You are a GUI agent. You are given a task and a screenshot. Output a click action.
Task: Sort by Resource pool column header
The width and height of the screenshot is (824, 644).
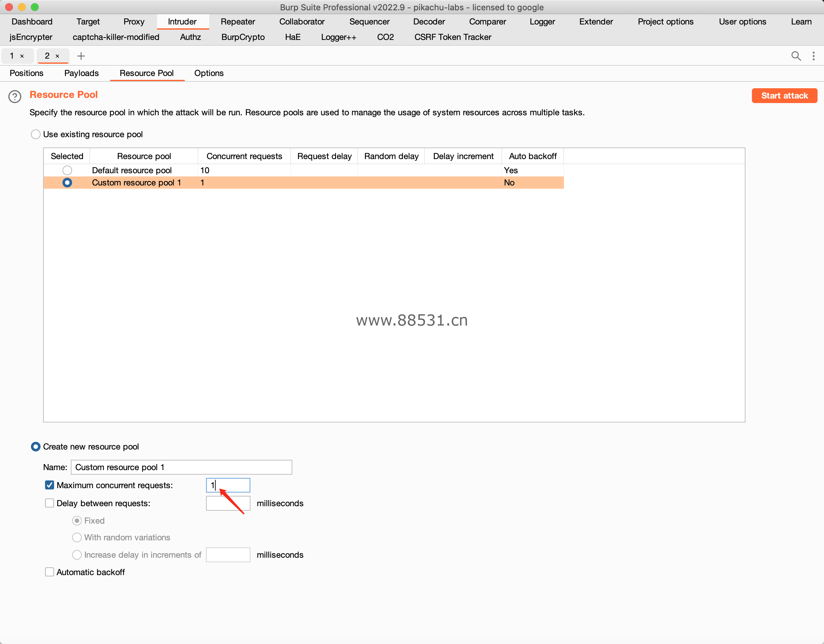coord(144,156)
